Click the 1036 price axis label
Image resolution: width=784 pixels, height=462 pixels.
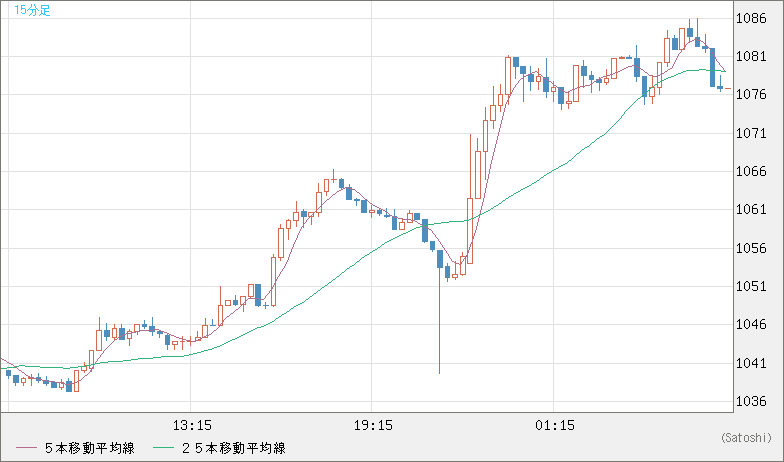[x=751, y=401]
